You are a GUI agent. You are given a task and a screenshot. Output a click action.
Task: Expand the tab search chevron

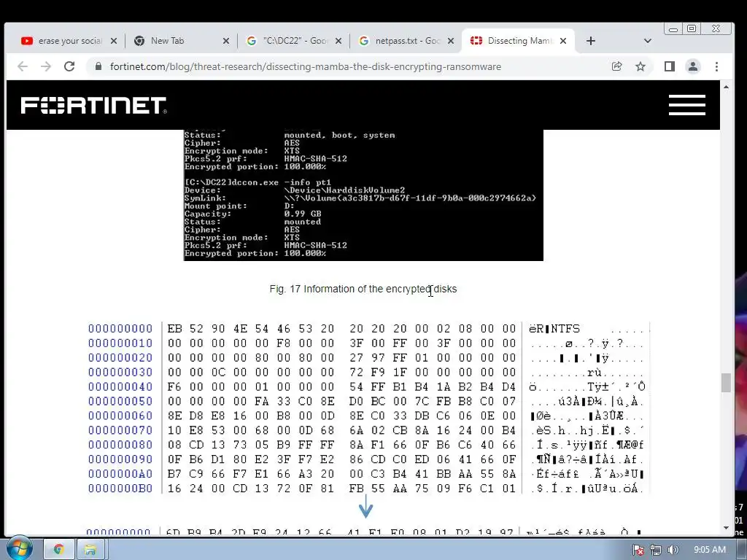648,41
